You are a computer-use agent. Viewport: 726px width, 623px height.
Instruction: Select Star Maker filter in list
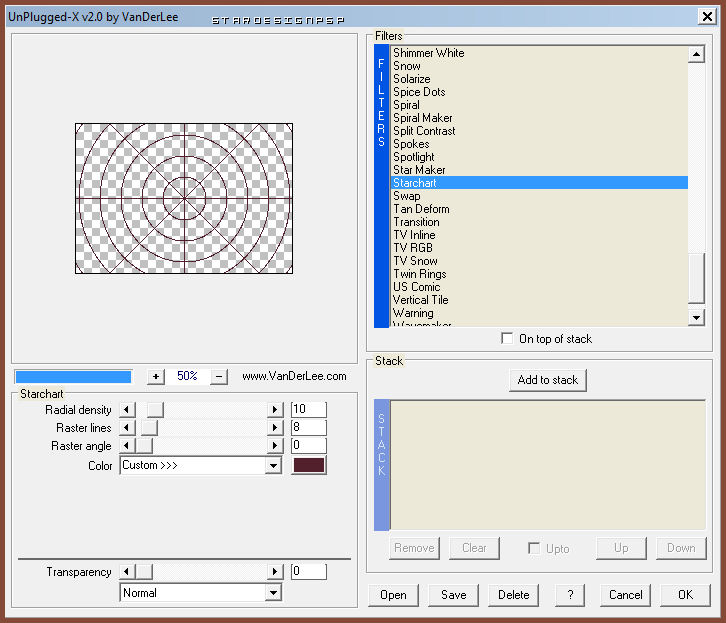point(419,170)
